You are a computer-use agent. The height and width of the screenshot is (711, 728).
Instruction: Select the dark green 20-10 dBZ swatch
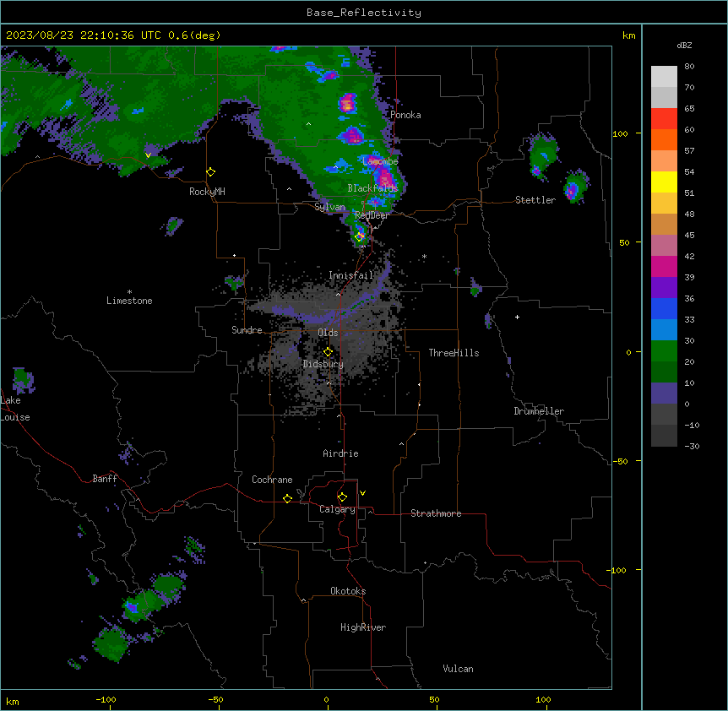coord(664,372)
